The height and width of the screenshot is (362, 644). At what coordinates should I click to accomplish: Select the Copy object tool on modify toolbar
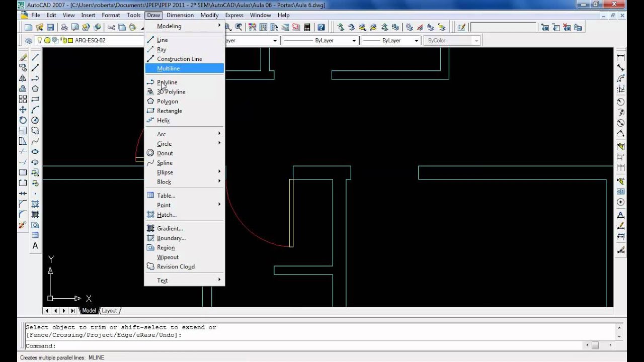click(23, 67)
